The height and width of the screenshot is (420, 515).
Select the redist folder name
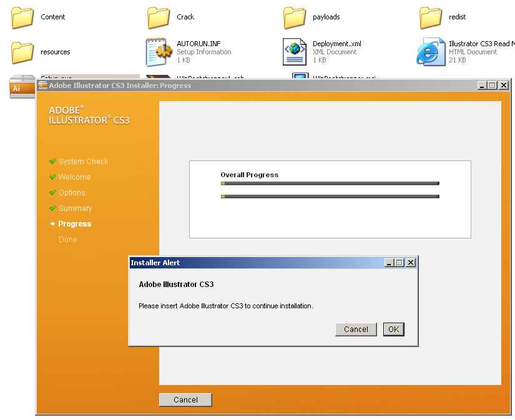(457, 17)
